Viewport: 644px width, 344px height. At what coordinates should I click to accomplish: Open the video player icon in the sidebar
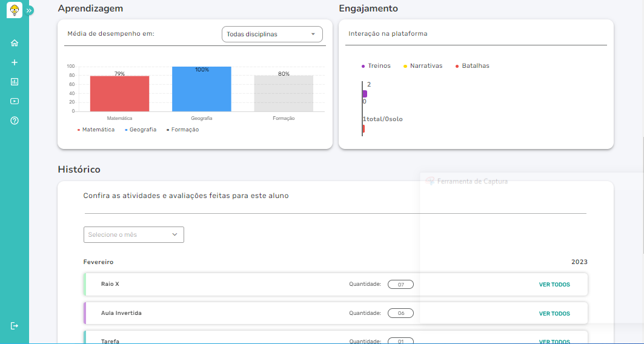pos(15,101)
